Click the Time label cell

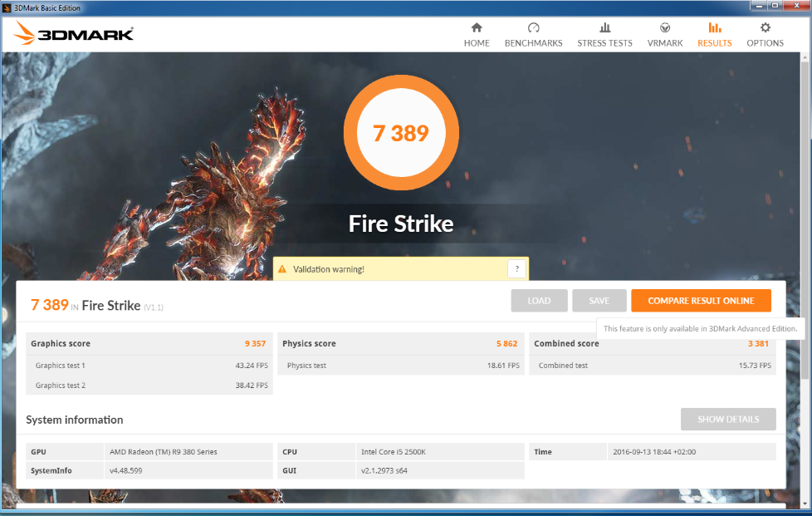(x=568, y=452)
